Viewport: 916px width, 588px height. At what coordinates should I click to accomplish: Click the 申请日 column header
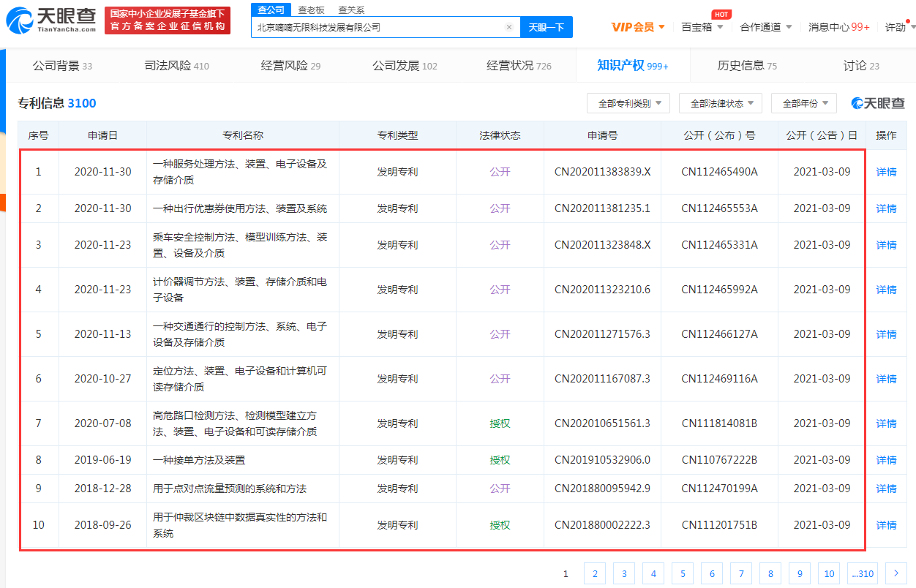[103, 135]
